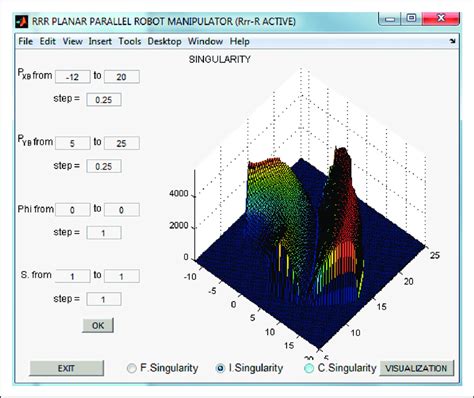Click the 4000 z-axis tick label
Screen dimensions: 474x398
pos(179,193)
